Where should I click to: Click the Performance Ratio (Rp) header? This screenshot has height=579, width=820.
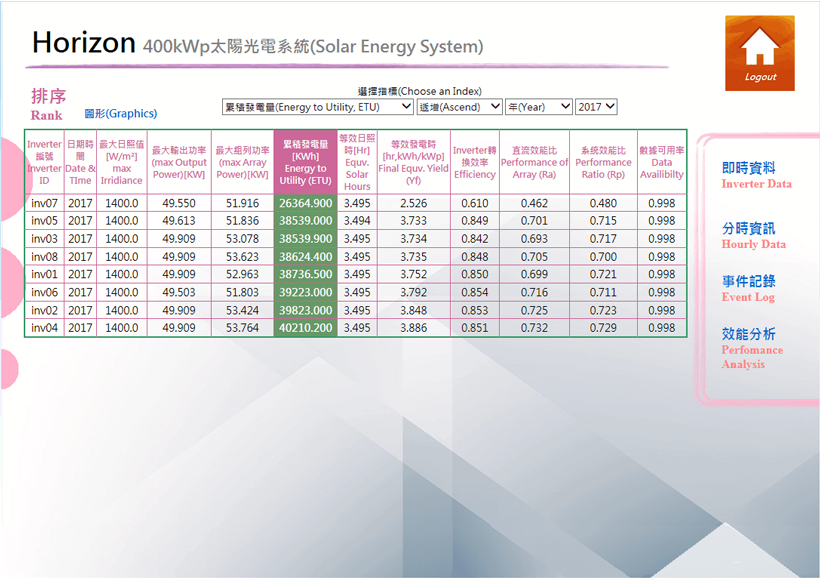pyautogui.click(x=603, y=162)
